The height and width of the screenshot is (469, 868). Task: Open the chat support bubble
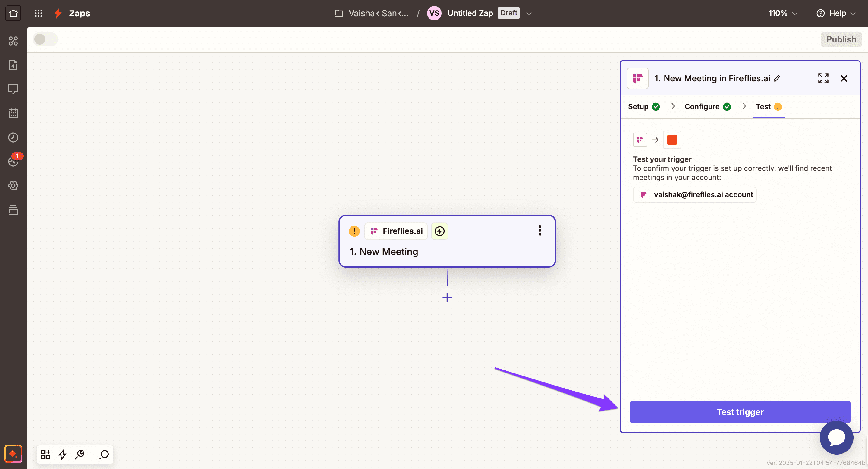pos(836,437)
